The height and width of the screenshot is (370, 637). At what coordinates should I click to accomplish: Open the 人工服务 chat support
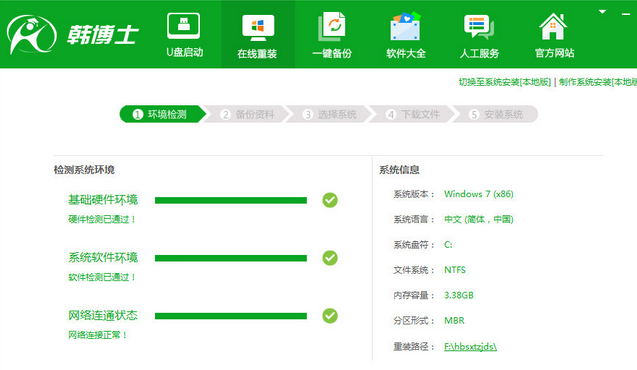[x=479, y=36]
